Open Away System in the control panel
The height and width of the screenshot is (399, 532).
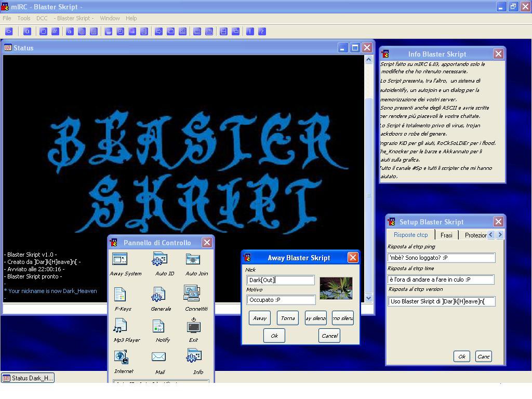tap(120, 259)
